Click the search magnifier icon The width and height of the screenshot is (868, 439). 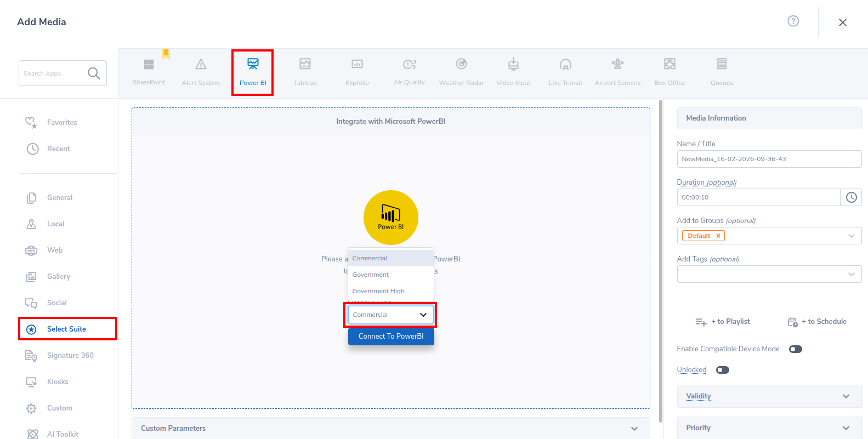coord(94,73)
